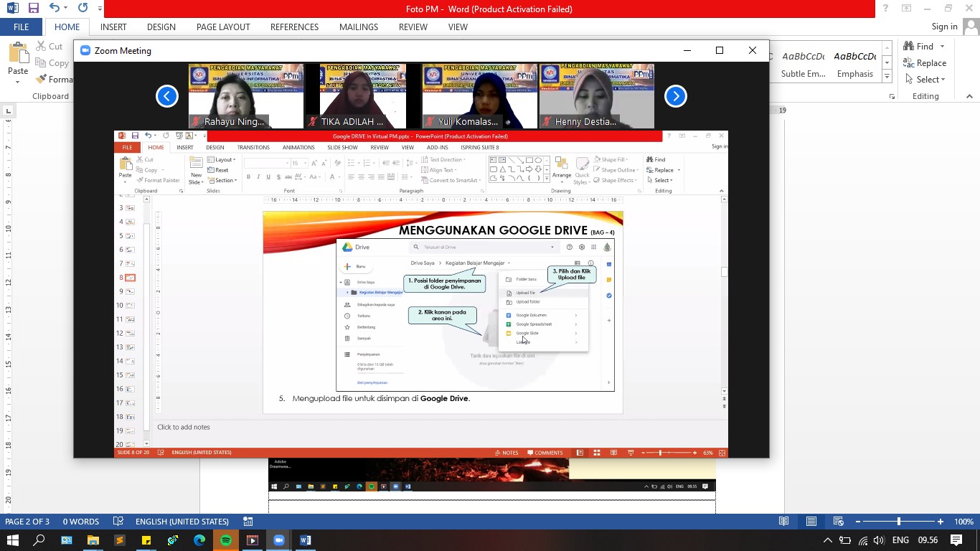Open the FILE tab in Word
980x551 pixels.
pyautogui.click(x=22, y=27)
